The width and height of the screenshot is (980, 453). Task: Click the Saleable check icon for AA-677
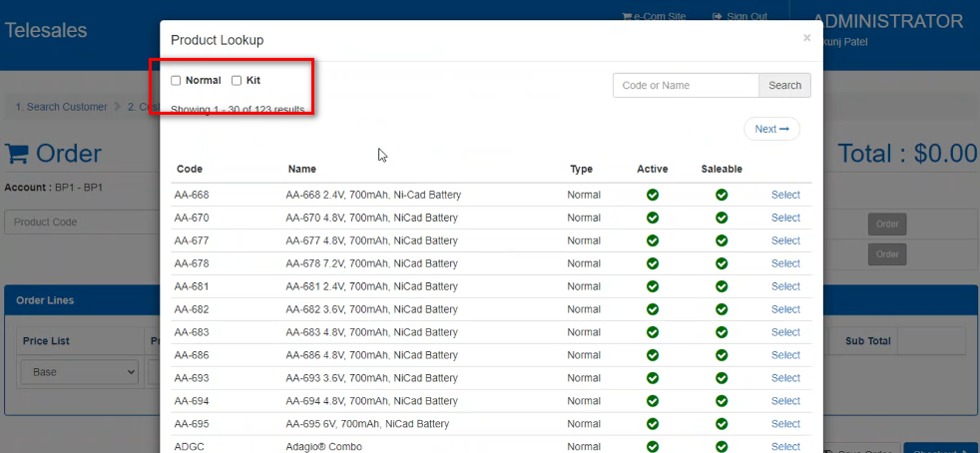click(x=722, y=240)
